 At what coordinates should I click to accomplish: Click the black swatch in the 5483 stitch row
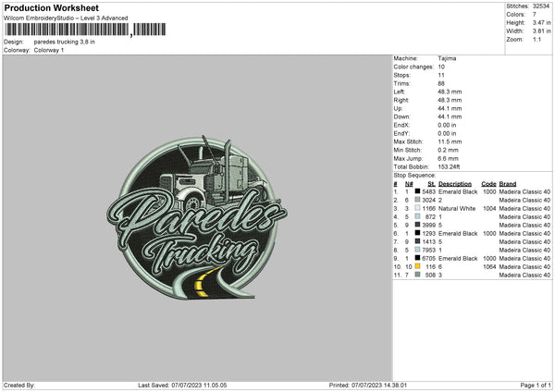click(x=418, y=191)
